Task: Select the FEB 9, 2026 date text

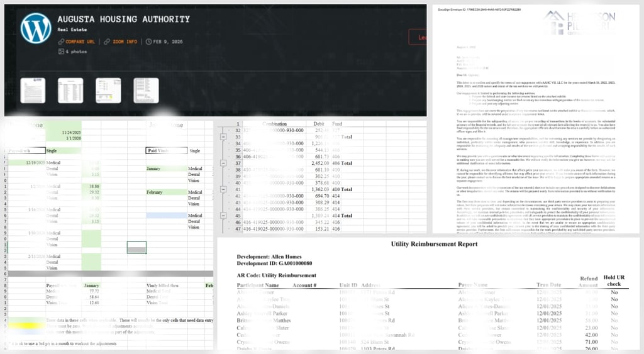Action: 168,42
